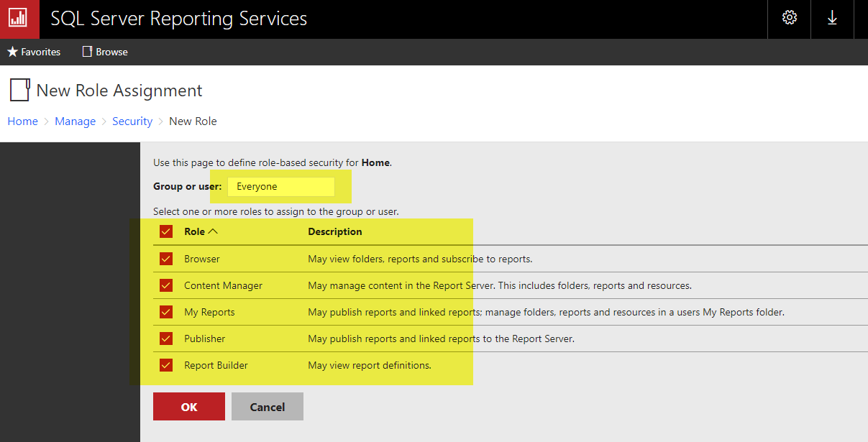Screen dimensions: 868x442
Task: Click the SQL Server Reporting Services logo icon
Action: click(x=18, y=19)
